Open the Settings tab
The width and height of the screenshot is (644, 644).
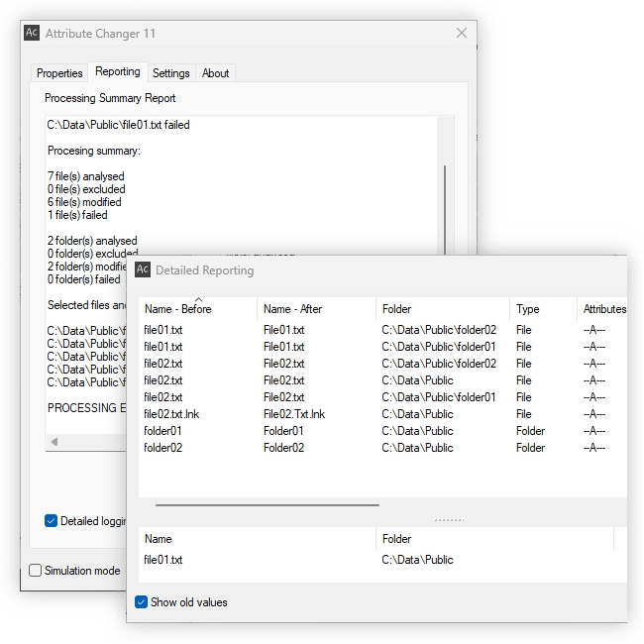[x=170, y=73]
